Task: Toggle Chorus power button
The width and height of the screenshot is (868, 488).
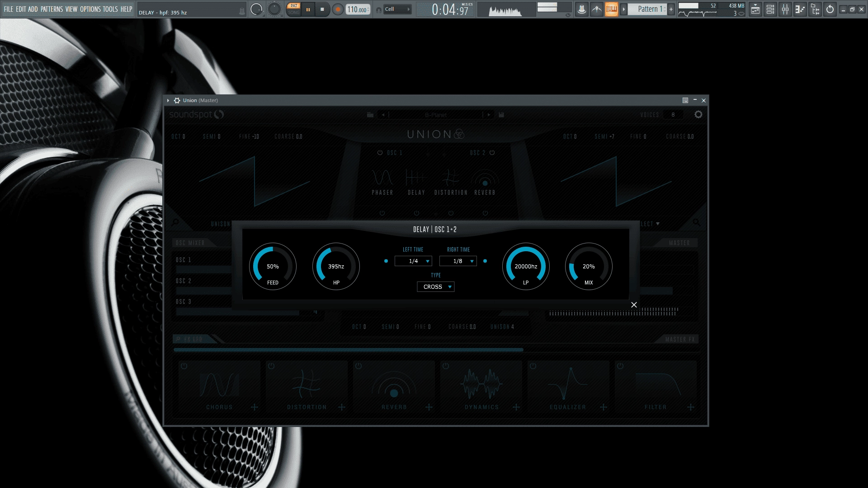Action: point(184,366)
